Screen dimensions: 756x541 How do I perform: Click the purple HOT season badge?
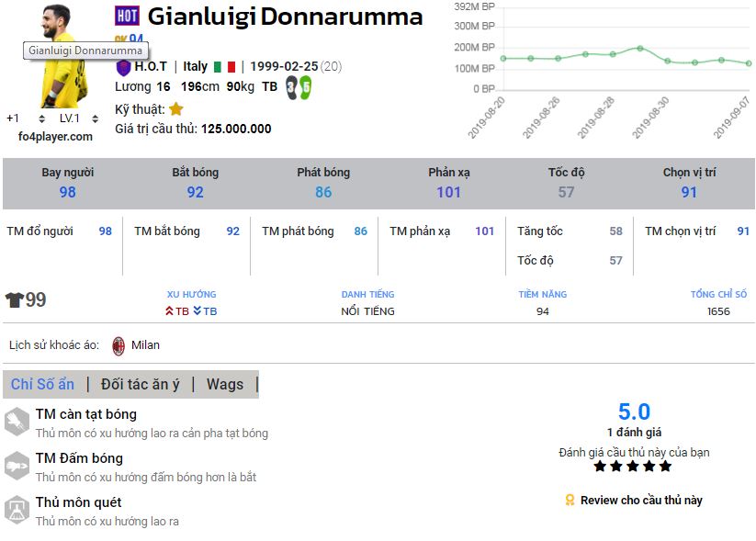127,16
